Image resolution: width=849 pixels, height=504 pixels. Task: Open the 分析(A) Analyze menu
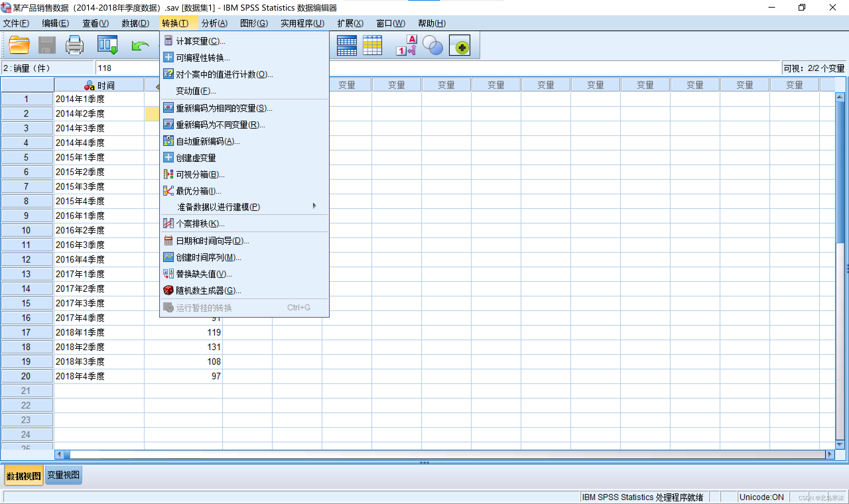pyautogui.click(x=214, y=23)
